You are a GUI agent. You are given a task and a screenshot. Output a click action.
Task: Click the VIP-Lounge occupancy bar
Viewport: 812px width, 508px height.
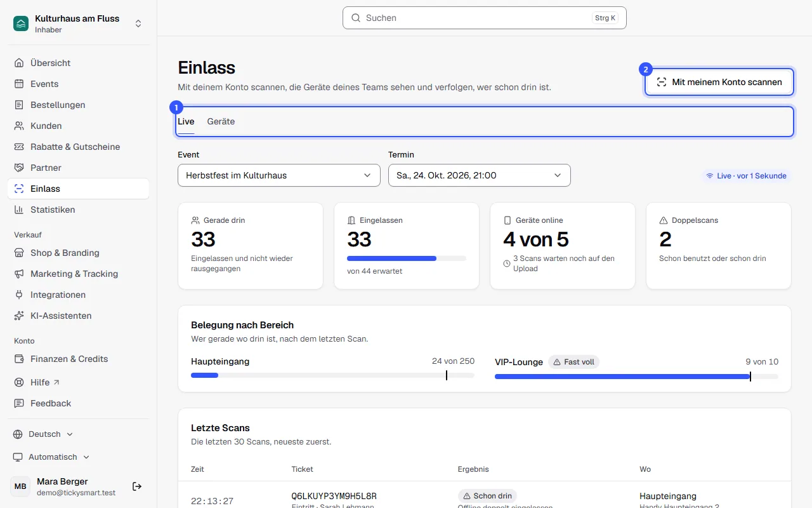click(636, 377)
